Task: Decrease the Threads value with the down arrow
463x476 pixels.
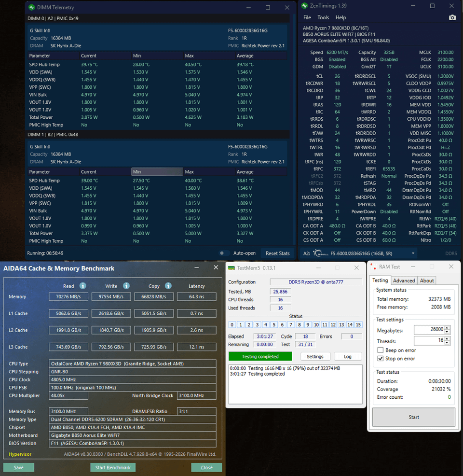Action: click(x=447, y=342)
